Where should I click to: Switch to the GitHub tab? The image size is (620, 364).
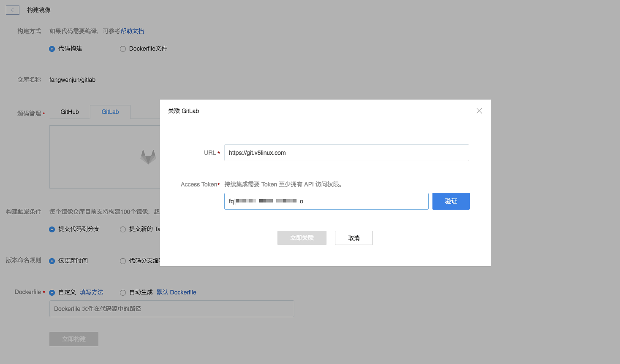tap(70, 112)
